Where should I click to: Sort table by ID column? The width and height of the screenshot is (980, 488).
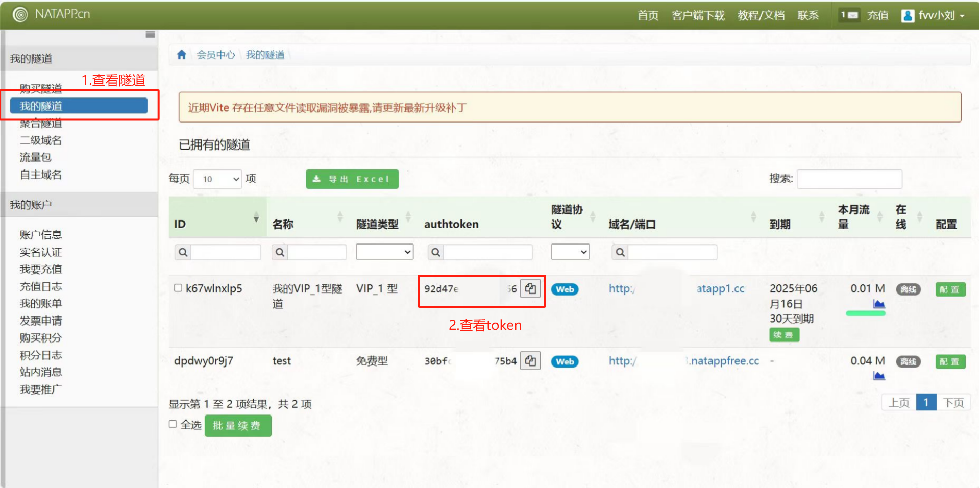pyautogui.click(x=217, y=217)
